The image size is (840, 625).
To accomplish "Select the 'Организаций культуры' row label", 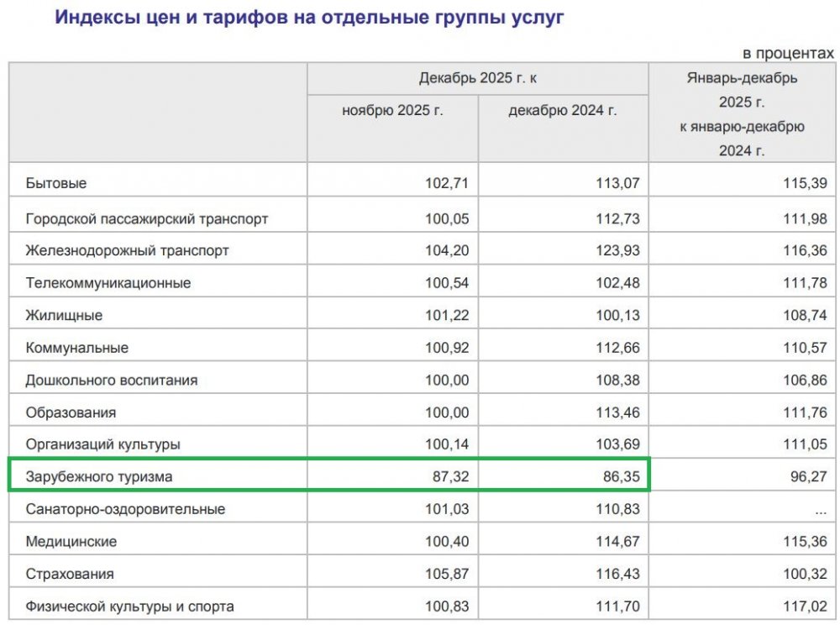I will [103, 444].
